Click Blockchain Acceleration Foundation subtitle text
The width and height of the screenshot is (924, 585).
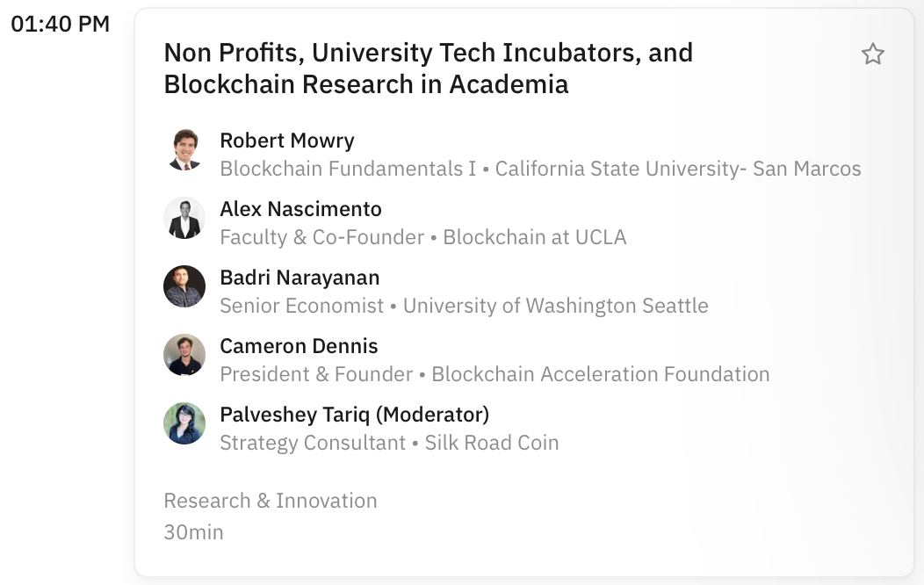coord(601,374)
